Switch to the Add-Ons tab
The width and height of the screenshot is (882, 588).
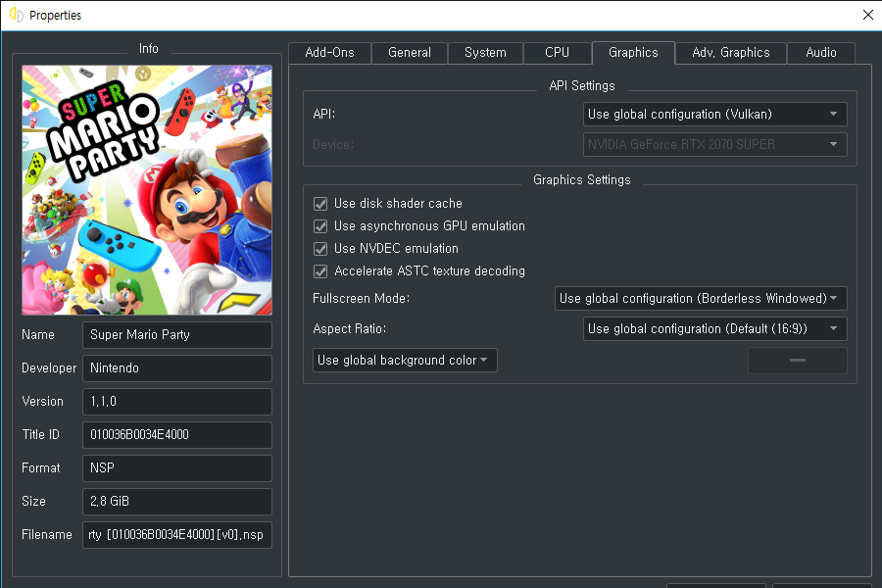tap(329, 53)
